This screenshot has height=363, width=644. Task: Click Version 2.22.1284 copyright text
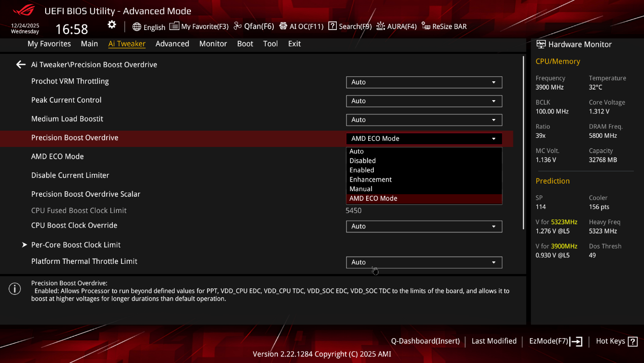click(x=322, y=354)
